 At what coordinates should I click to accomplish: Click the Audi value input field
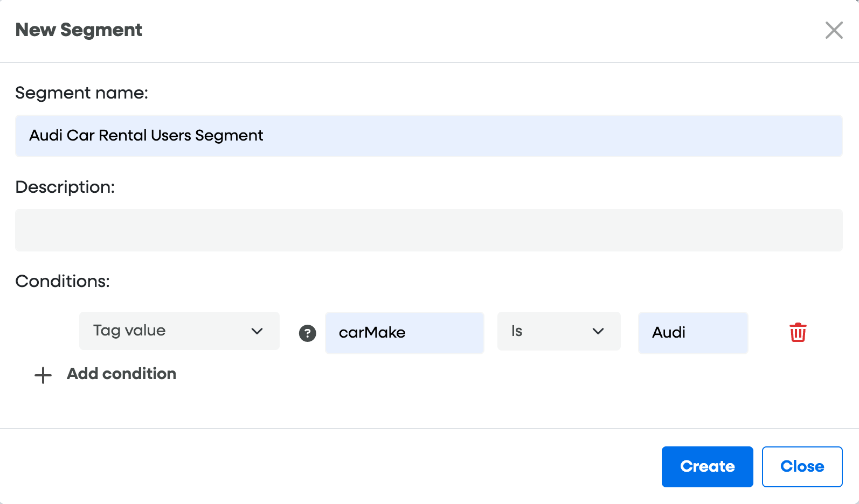tap(692, 333)
